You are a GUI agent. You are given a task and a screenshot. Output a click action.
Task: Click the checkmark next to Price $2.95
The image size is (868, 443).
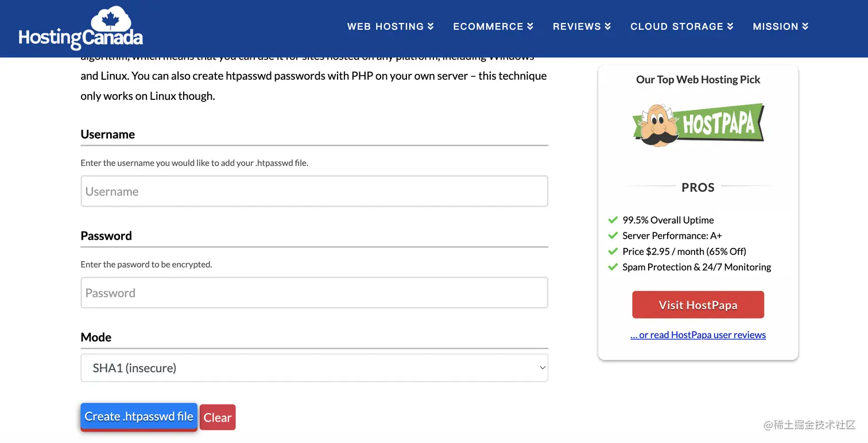coord(613,251)
